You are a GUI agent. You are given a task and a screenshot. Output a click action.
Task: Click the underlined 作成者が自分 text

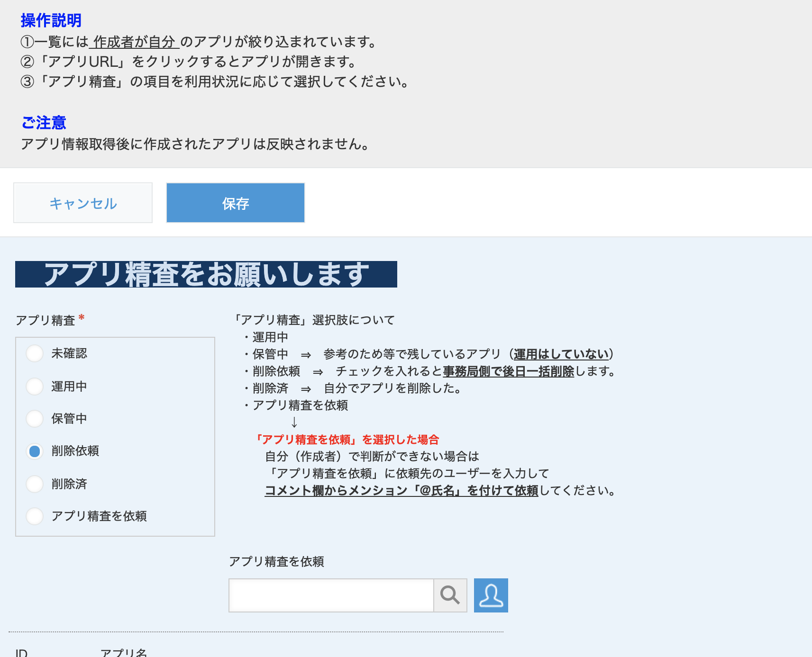coord(134,42)
